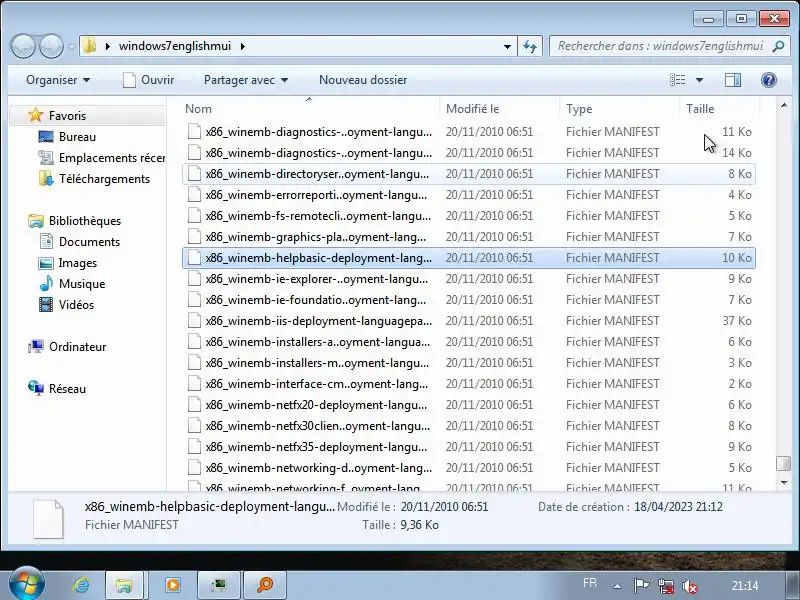Image resolution: width=800 pixels, height=600 pixels.
Task: Select x86_winemb-directoryser file
Action: (468, 174)
